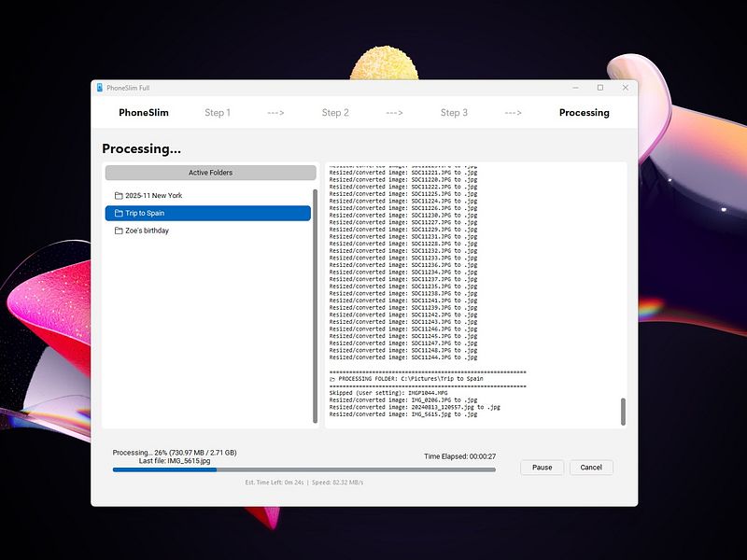Click the log line for IMG_0206.JPG
This screenshot has height=560, width=747.
[x=403, y=400]
